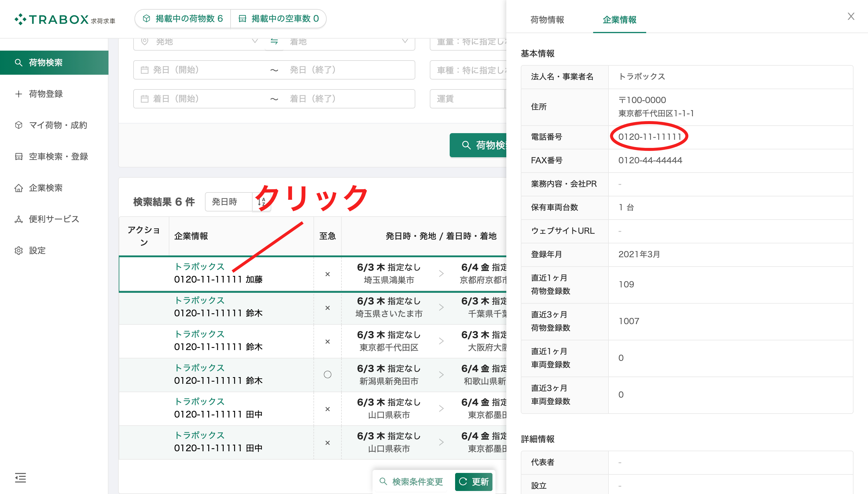Click phone number 0120-11-11111 in panel
Image resolution: width=868 pixels, height=494 pixels.
[x=650, y=137]
